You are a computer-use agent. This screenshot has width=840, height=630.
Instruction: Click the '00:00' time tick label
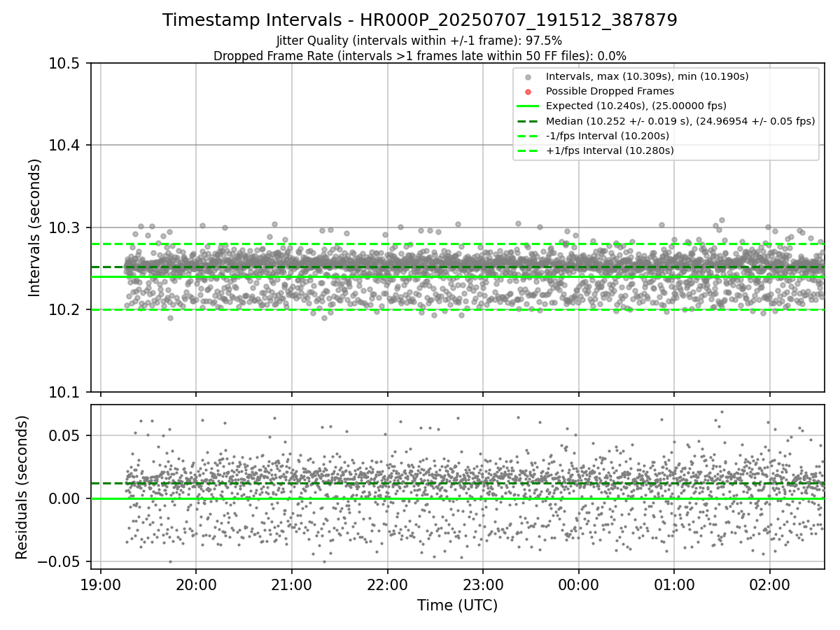pos(579,585)
